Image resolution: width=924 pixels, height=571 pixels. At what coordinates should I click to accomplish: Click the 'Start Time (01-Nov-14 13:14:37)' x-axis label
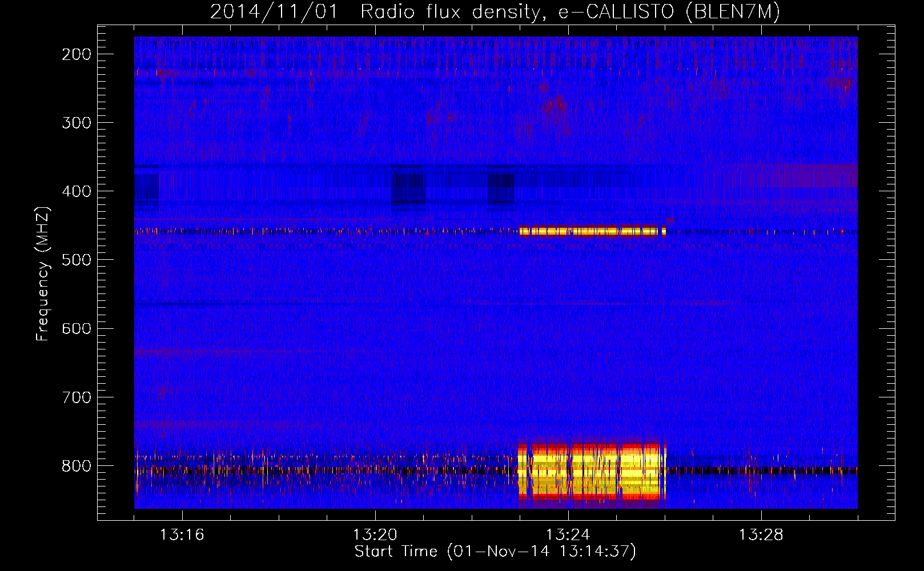[x=495, y=552]
